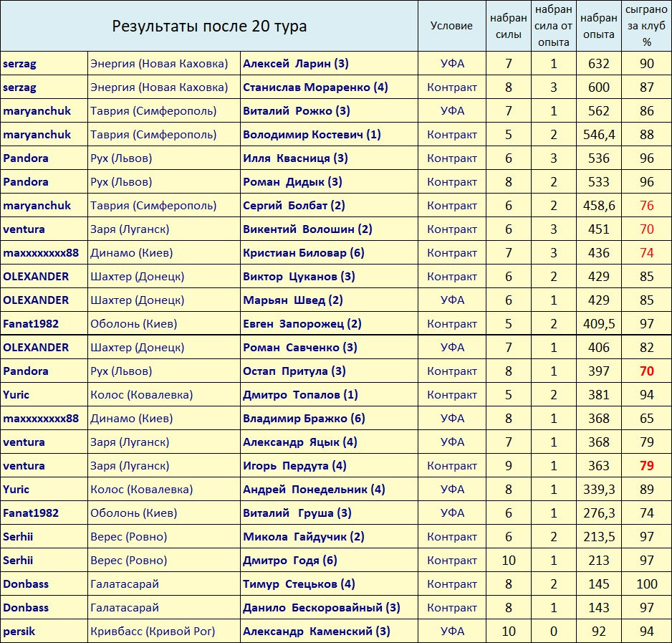Click player name Александр Каменский (3)
This screenshot has width=672, height=643.
pos(316,631)
